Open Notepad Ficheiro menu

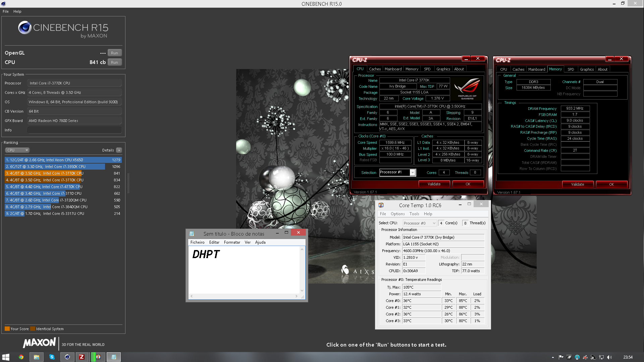click(x=197, y=242)
